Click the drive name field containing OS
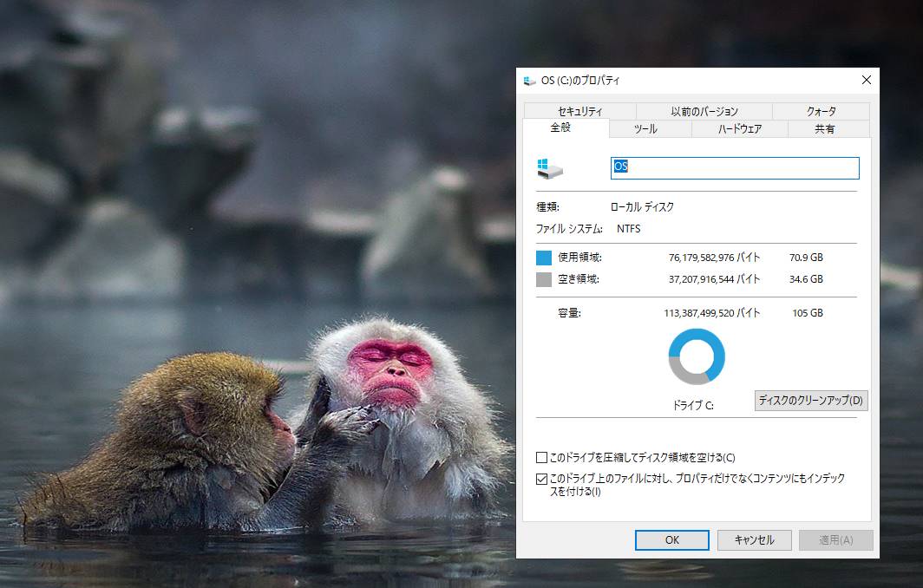The width and height of the screenshot is (923, 588). 735,167
